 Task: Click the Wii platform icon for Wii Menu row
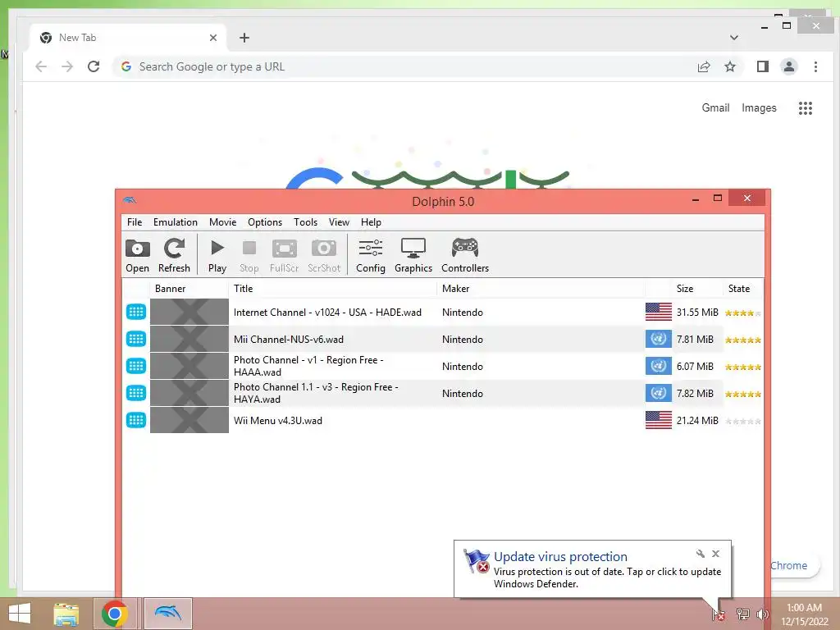[x=136, y=420]
